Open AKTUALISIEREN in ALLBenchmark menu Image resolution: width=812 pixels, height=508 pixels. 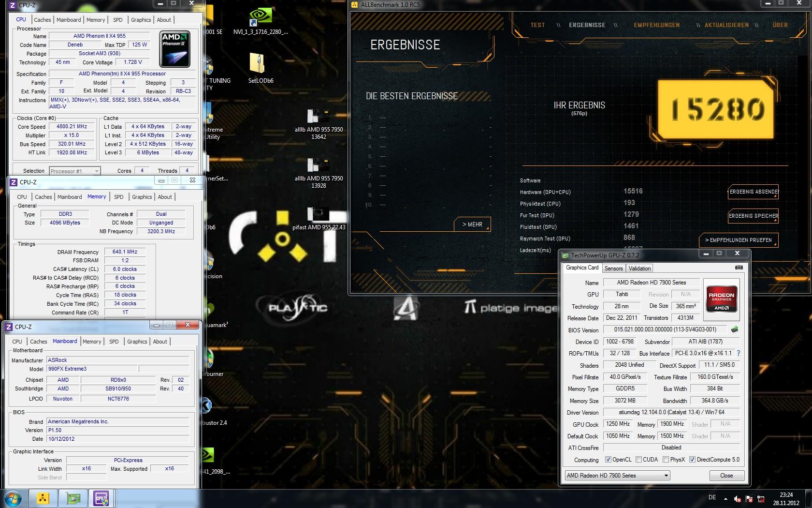pos(726,25)
